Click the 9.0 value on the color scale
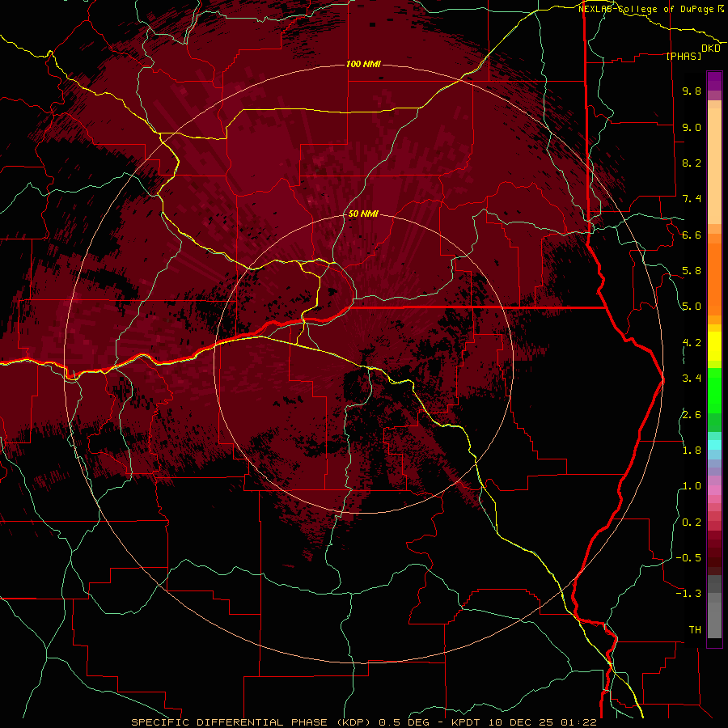The height and width of the screenshot is (728, 728). point(692,127)
